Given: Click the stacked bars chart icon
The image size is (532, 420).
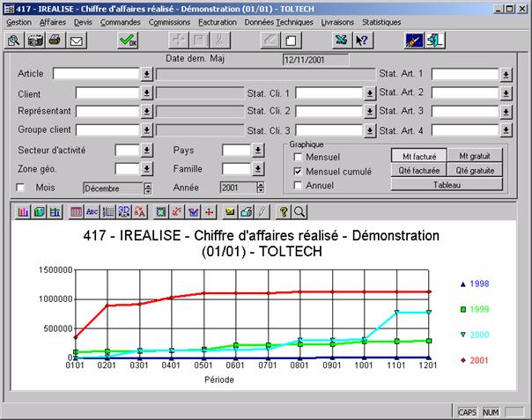Looking at the screenshot, I should coord(55,212).
